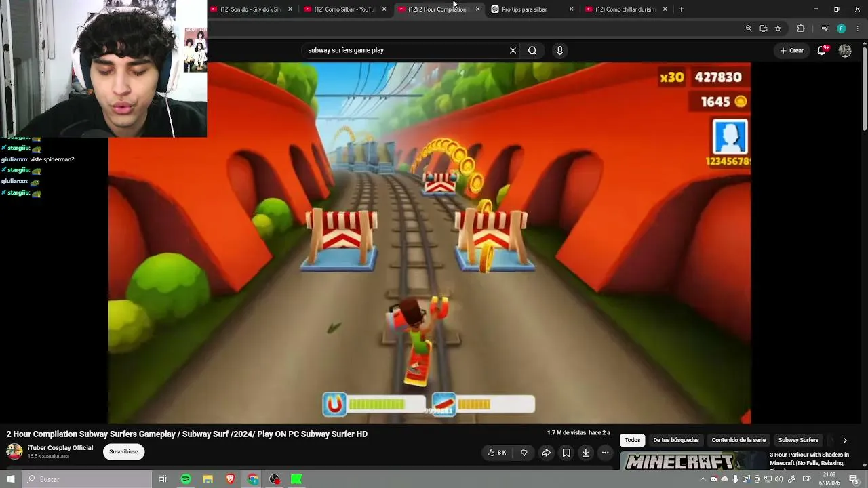
Task: Open OBS Studio from the taskbar
Action: click(x=275, y=479)
